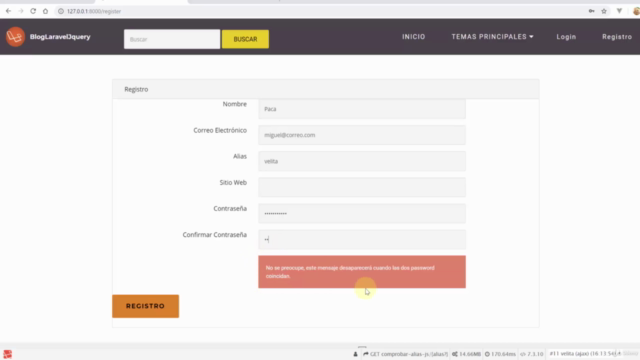Viewport: 640px width, 360px height.
Task: Focus the Buscar search field
Action: 172,39
